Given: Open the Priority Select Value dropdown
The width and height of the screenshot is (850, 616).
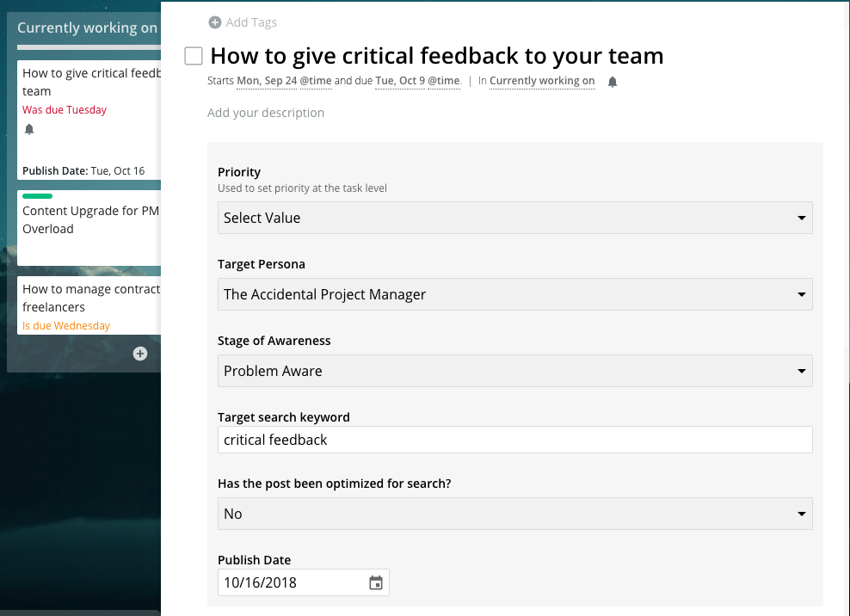Looking at the screenshot, I should tap(515, 218).
